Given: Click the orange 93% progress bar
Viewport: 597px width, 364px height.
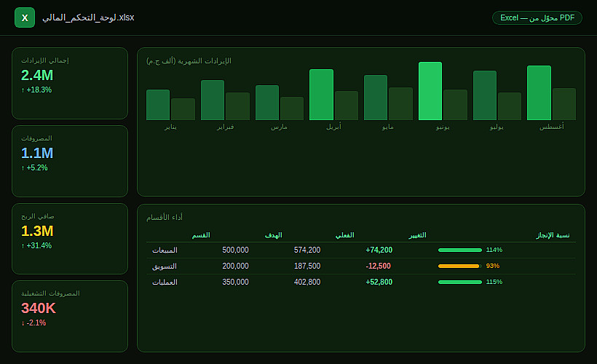Looking at the screenshot, I should [x=460, y=266].
